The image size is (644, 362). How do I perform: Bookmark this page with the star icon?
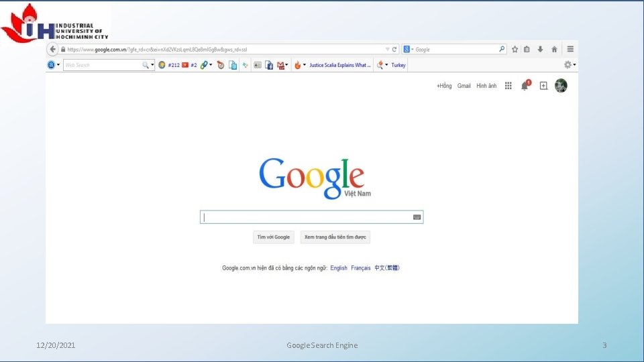[515, 49]
